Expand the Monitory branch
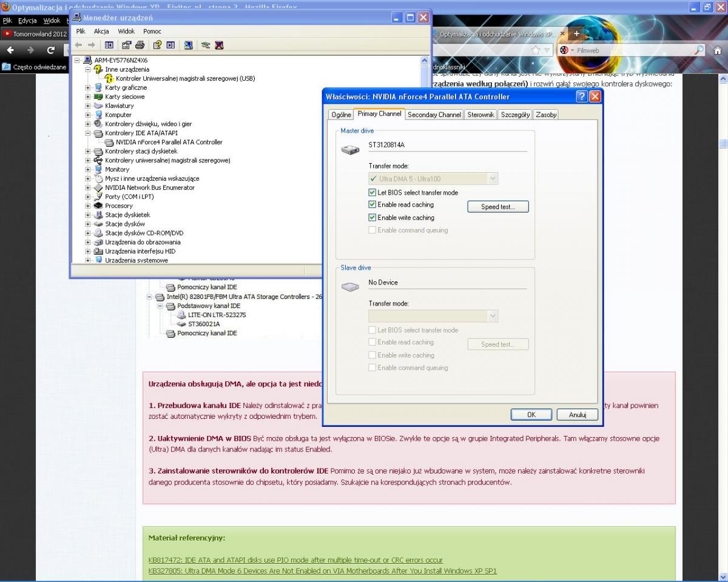728x582 pixels. 88,170
